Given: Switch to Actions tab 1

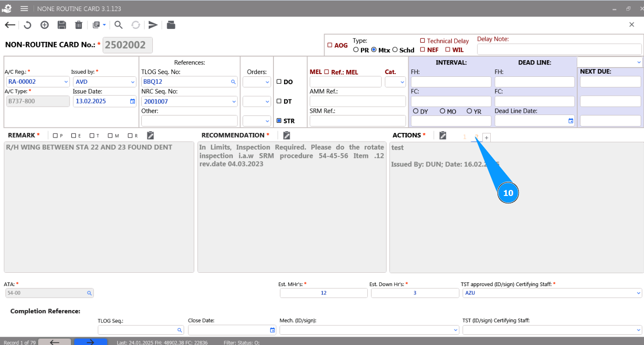Looking at the screenshot, I should coord(464,137).
